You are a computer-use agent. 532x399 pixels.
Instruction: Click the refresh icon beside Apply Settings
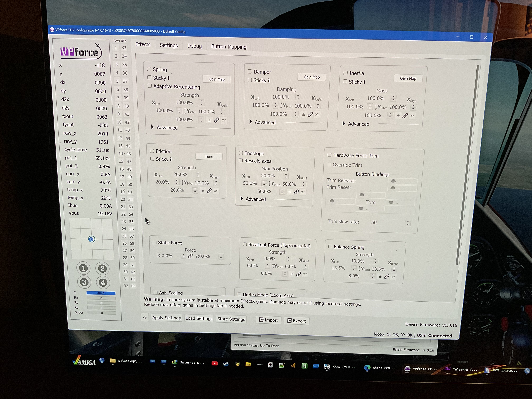coord(145,317)
